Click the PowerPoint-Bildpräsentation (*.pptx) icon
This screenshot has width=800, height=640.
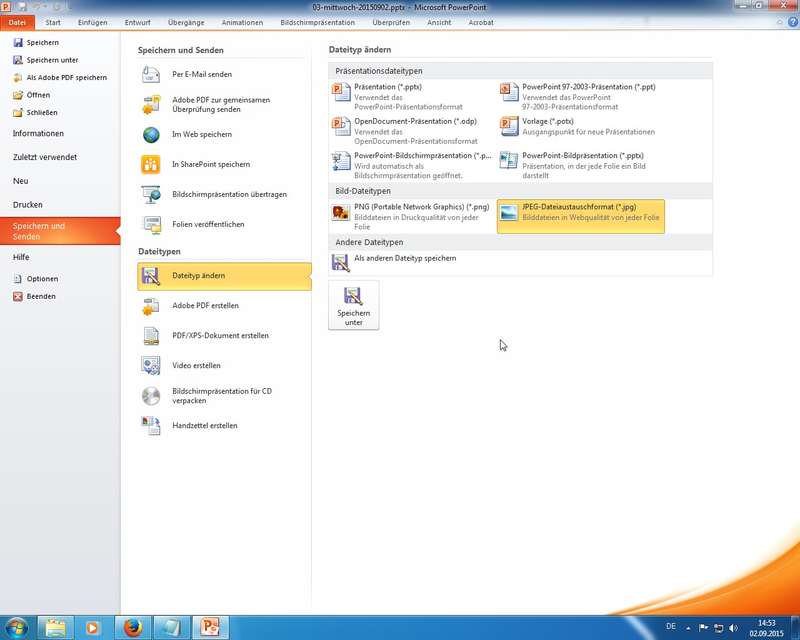tap(509, 161)
